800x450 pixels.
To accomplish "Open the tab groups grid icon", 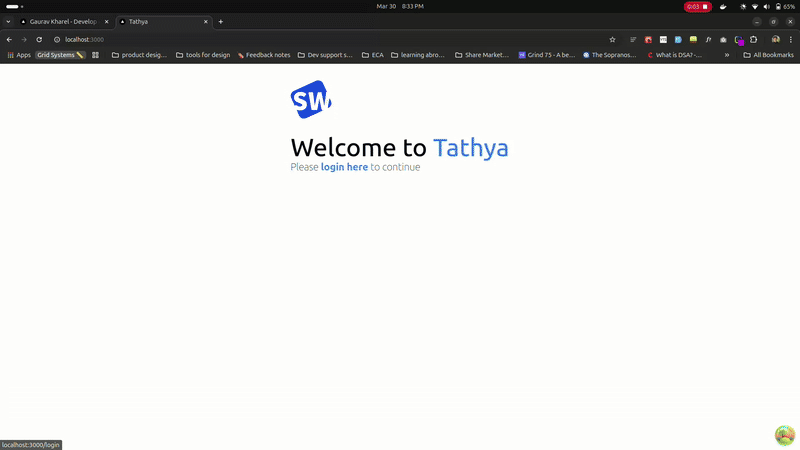I will pyautogui.click(x=95, y=55).
